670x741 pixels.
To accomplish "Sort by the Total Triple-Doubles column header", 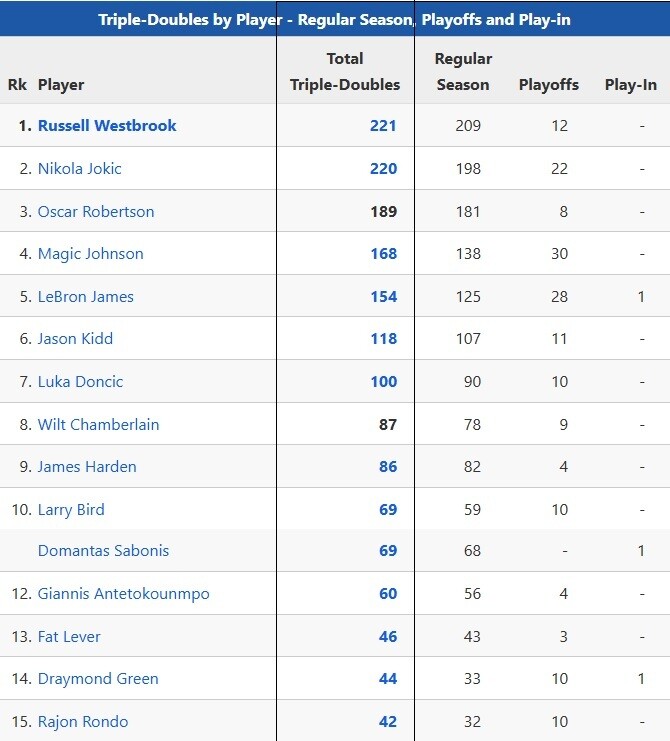I will coord(345,72).
